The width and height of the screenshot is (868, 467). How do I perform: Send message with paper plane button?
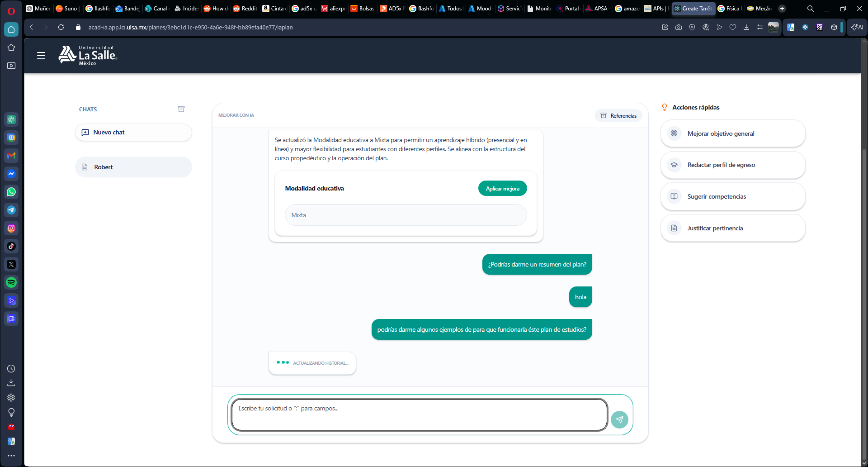619,419
